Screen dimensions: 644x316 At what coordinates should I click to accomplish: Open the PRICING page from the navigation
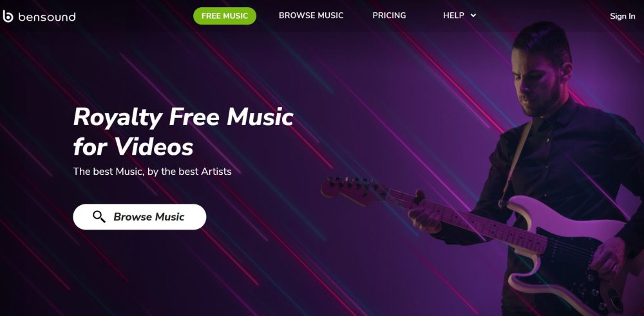pos(389,15)
